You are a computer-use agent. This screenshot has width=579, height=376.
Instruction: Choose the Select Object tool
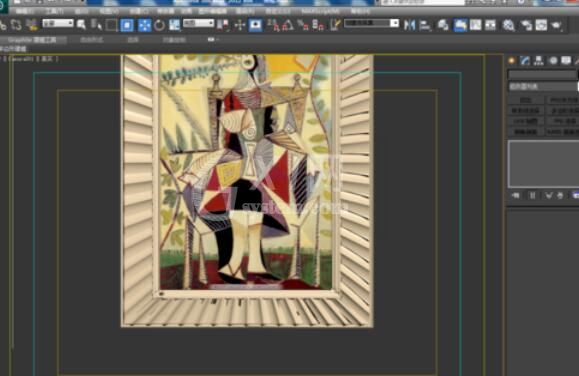81,25
